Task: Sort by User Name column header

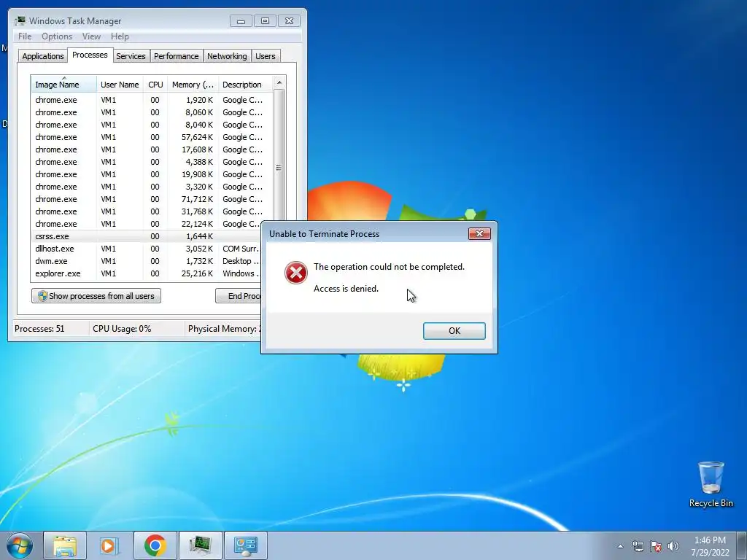Action: pyautogui.click(x=120, y=85)
